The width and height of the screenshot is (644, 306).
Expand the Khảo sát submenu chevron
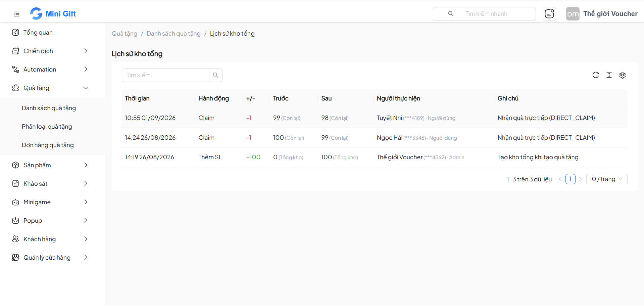(x=86, y=183)
